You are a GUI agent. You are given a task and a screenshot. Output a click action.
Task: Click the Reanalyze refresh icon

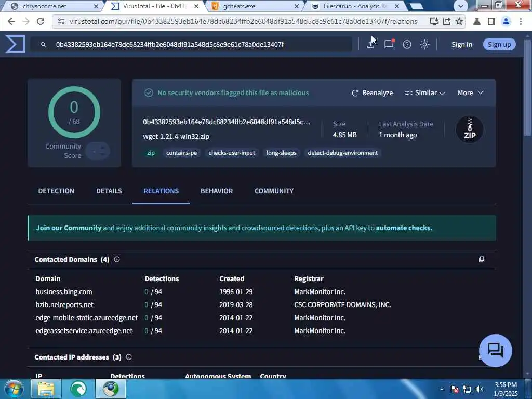click(x=355, y=93)
